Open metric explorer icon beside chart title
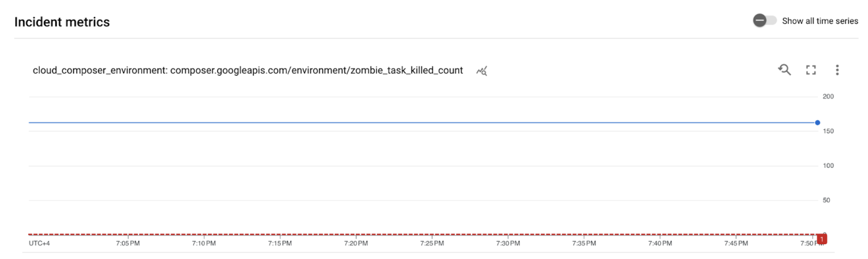The width and height of the screenshot is (868, 259). click(482, 71)
